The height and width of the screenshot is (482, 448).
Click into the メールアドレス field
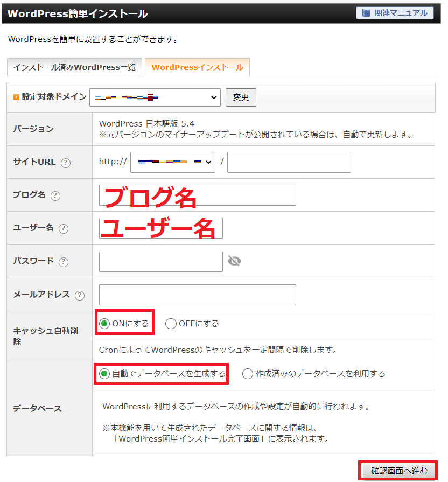tap(197, 295)
